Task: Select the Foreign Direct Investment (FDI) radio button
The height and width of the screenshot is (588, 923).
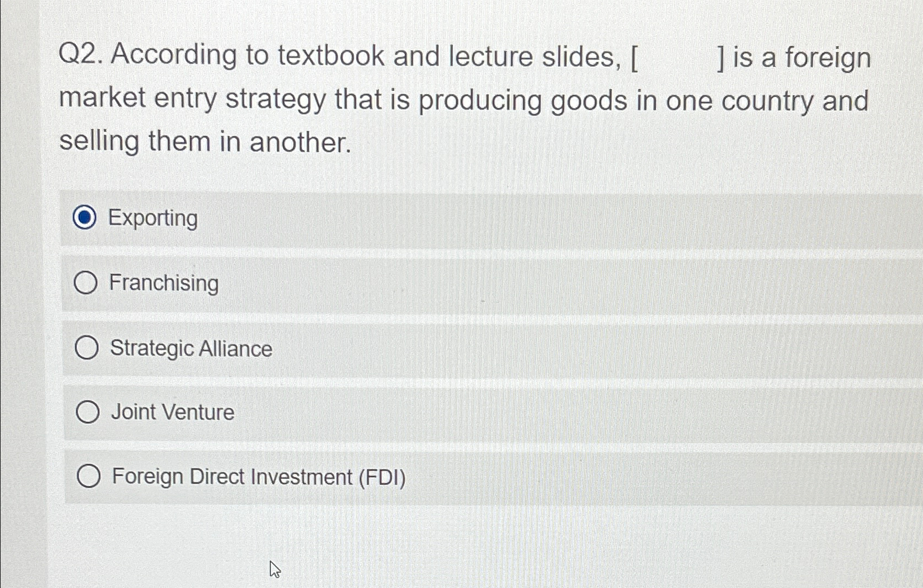Action: 89,476
